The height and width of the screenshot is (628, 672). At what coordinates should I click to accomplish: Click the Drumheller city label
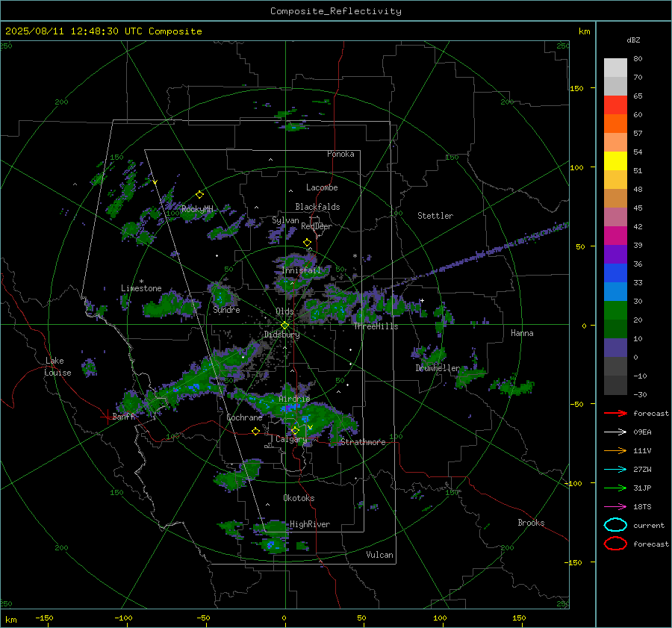coord(438,368)
